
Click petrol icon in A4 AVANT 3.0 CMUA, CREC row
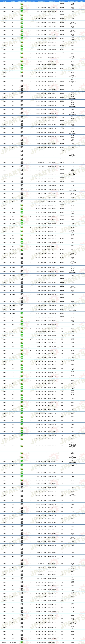pyautogui.click(x=22, y=246)
